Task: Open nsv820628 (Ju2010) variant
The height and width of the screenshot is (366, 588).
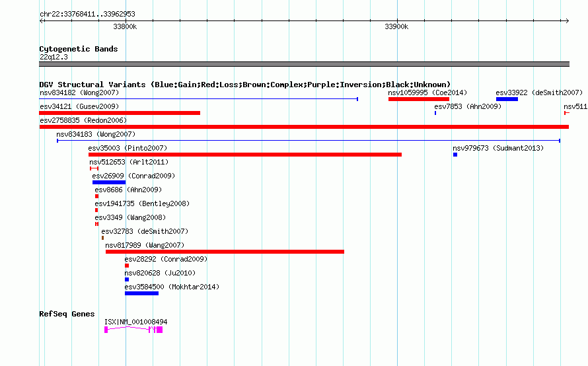Action: point(160,273)
